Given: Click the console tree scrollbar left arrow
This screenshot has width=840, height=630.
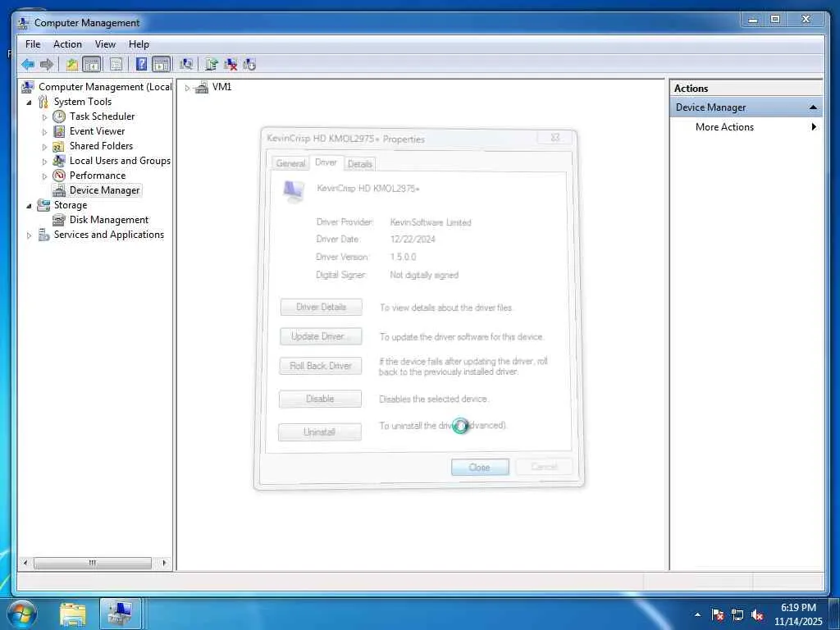Looking at the screenshot, I should [25, 563].
